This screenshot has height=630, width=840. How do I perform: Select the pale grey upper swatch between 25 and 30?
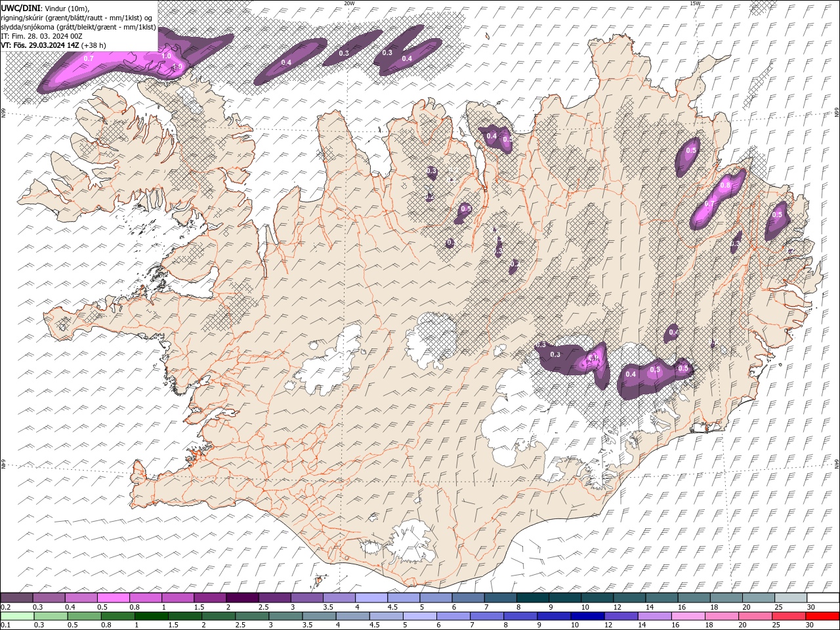pyautogui.click(x=791, y=598)
